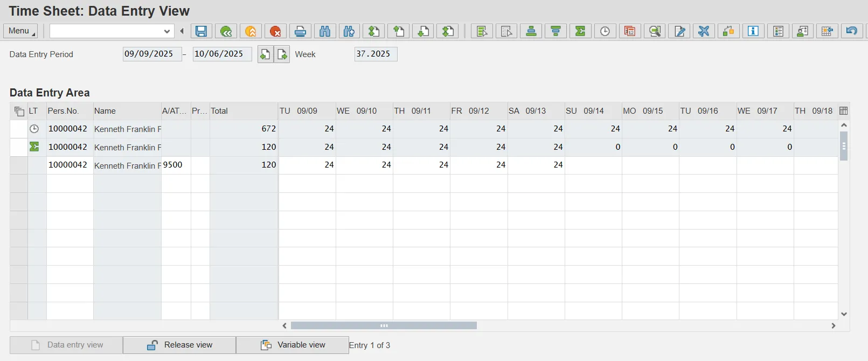
Task: Print the time sheet
Action: (300, 31)
